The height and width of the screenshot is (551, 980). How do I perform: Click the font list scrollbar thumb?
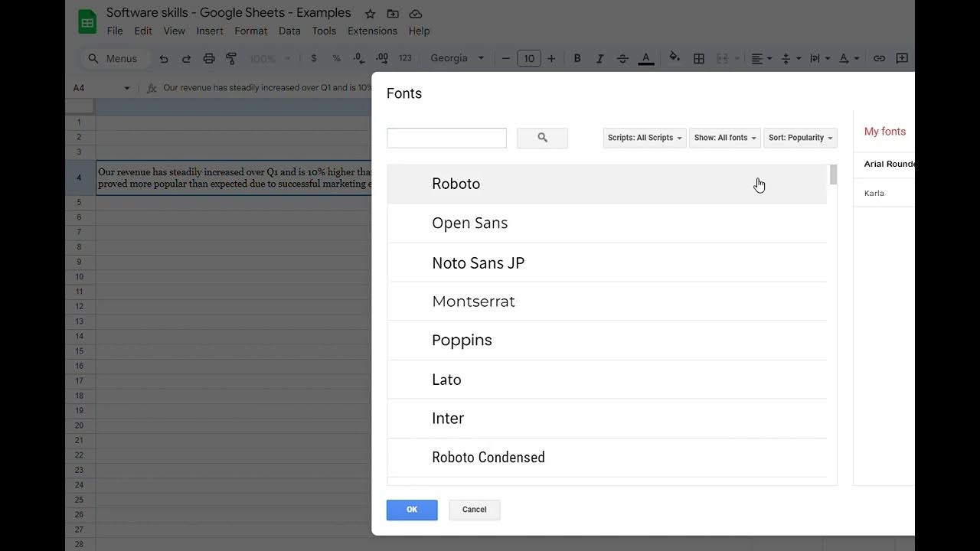coord(833,174)
